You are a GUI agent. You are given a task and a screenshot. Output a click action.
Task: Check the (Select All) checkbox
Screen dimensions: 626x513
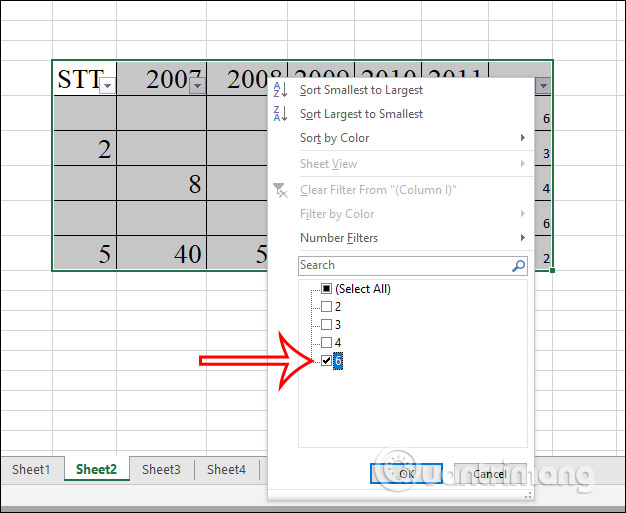[x=326, y=289]
